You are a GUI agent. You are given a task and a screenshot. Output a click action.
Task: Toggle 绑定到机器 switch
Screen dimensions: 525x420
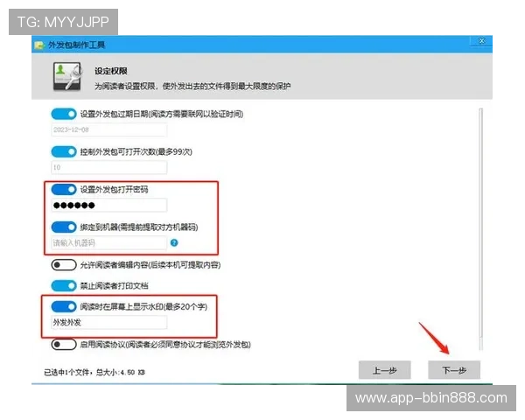[x=64, y=227]
